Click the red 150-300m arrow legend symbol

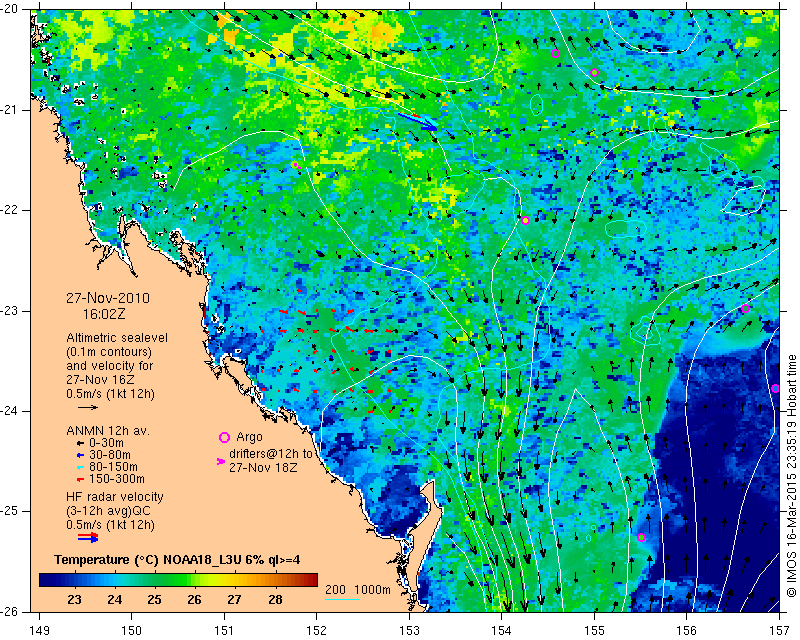point(80,480)
